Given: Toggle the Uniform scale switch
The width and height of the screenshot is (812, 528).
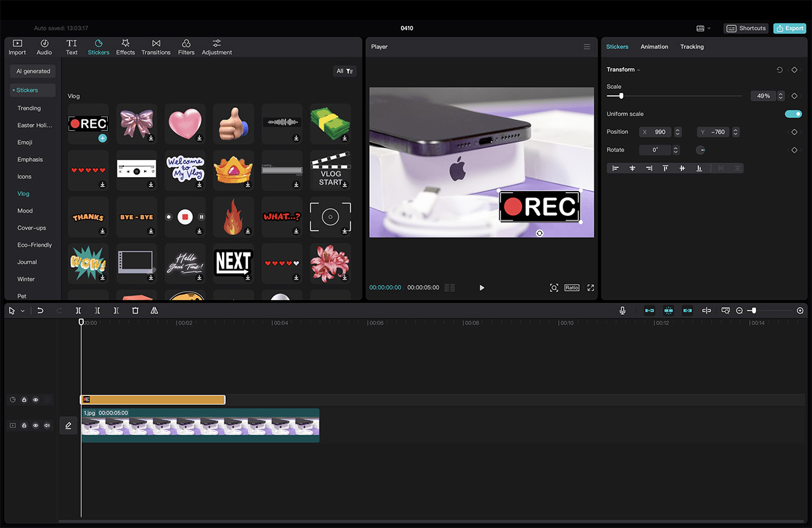Looking at the screenshot, I should point(794,114).
